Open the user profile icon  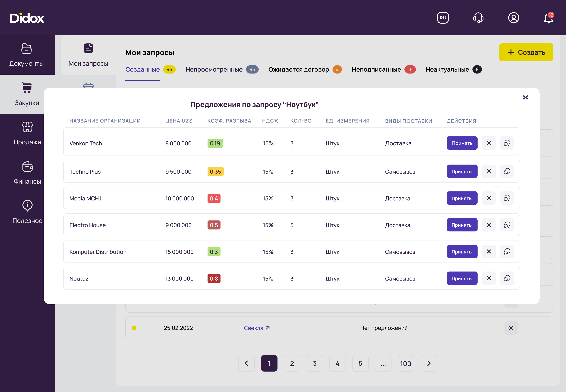coord(514,18)
